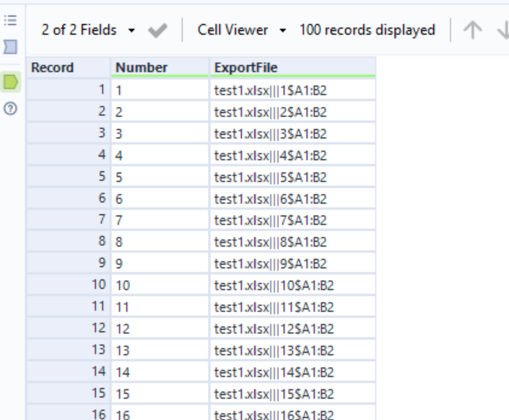The image size is (509, 420).
Task: Expand the 2 of 2 Fields dropdown
Action: click(x=88, y=30)
